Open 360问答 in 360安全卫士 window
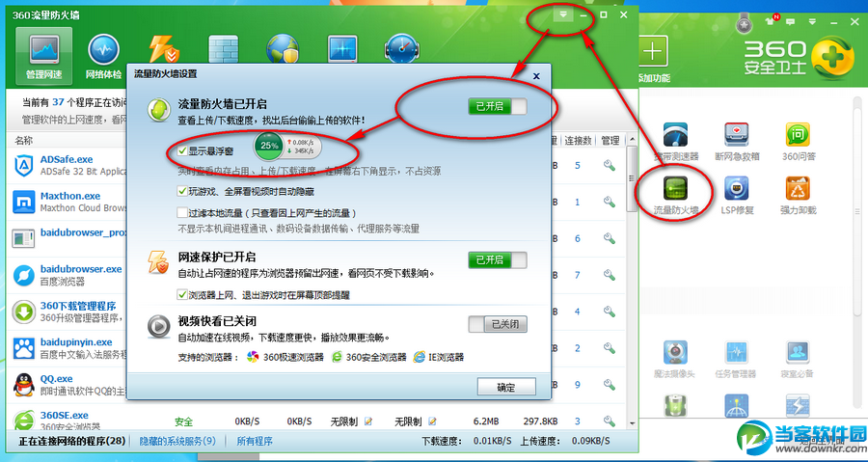 [799, 142]
